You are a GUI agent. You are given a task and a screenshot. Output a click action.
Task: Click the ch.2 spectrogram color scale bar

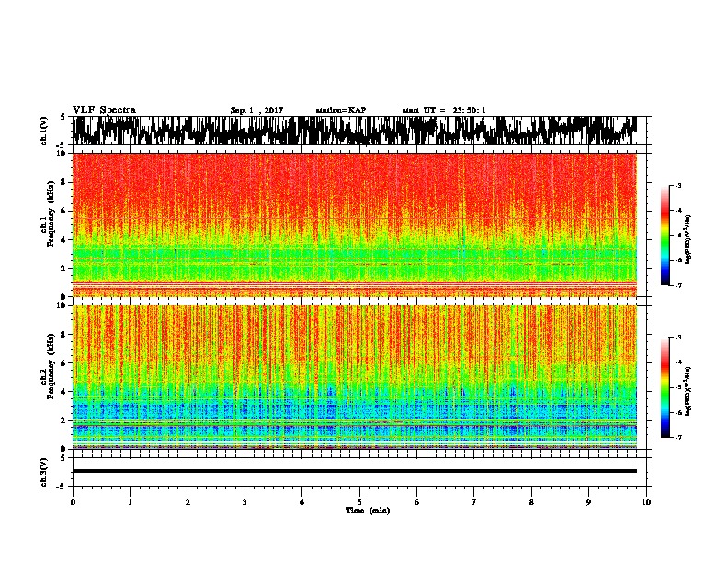(665, 387)
